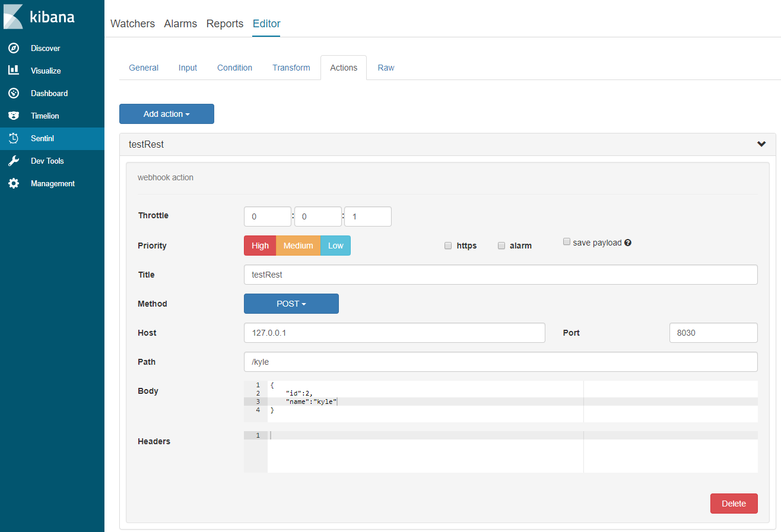Select the Actions tab
The image size is (781, 532).
[344, 68]
